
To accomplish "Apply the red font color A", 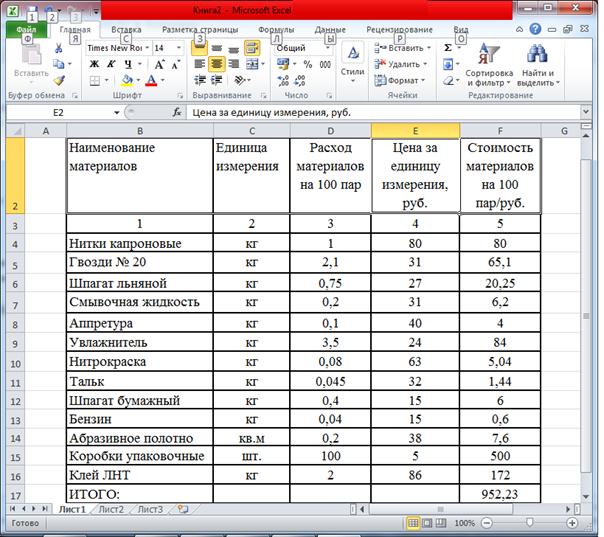I will [152, 81].
